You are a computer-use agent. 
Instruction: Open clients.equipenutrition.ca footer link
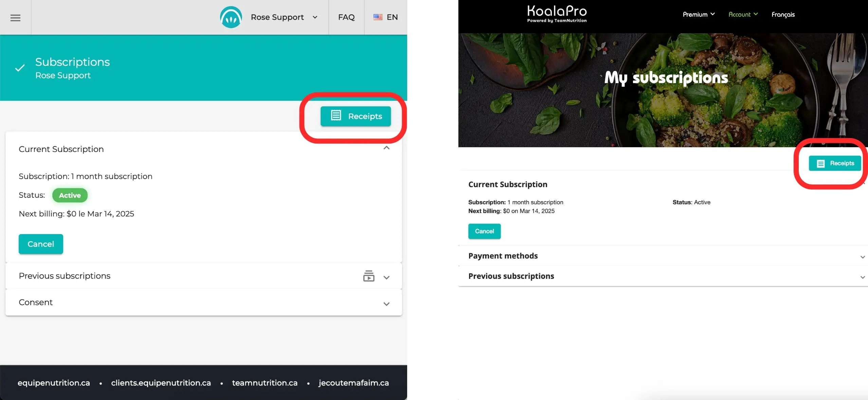[161, 383]
